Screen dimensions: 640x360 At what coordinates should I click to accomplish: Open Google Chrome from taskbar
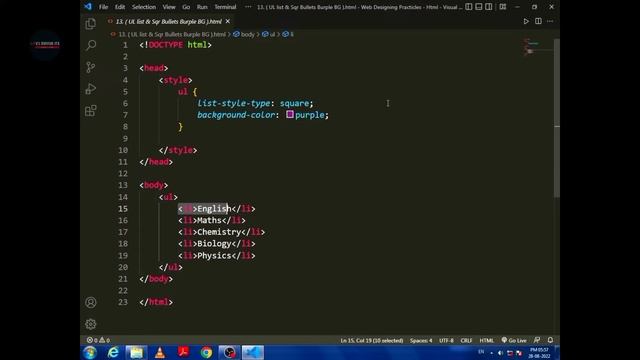[x=207, y=352]
